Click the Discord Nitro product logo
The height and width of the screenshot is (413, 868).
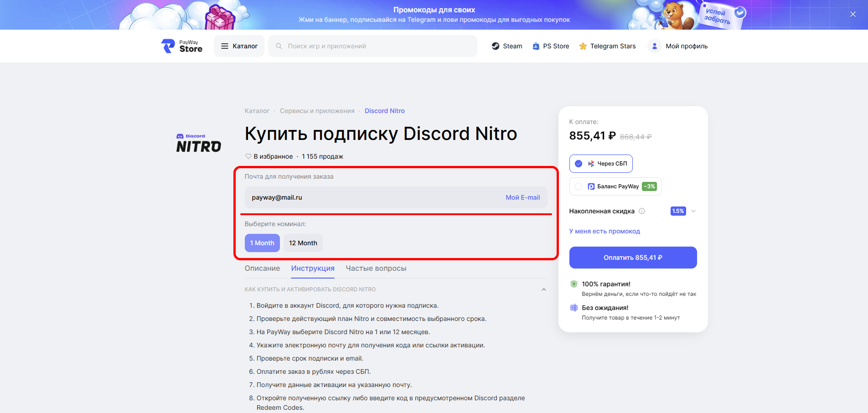199,143
